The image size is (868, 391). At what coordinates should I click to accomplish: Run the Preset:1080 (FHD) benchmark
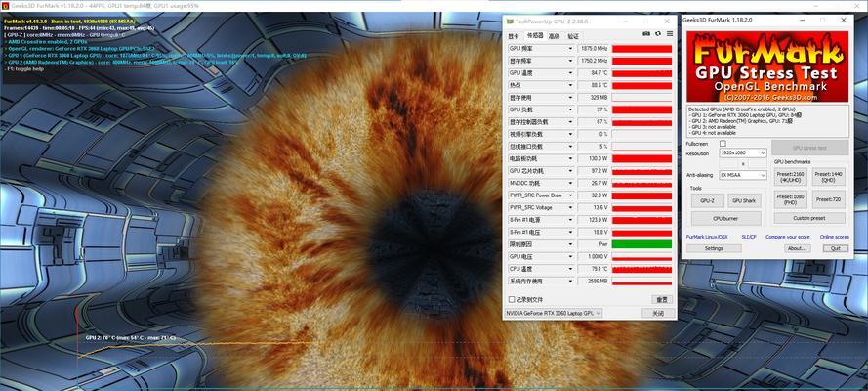[x=791, y=199]
